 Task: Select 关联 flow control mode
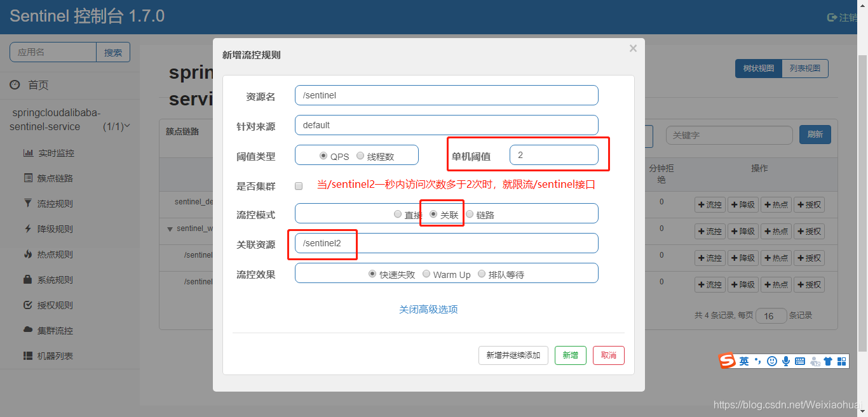tap(433, 215)
